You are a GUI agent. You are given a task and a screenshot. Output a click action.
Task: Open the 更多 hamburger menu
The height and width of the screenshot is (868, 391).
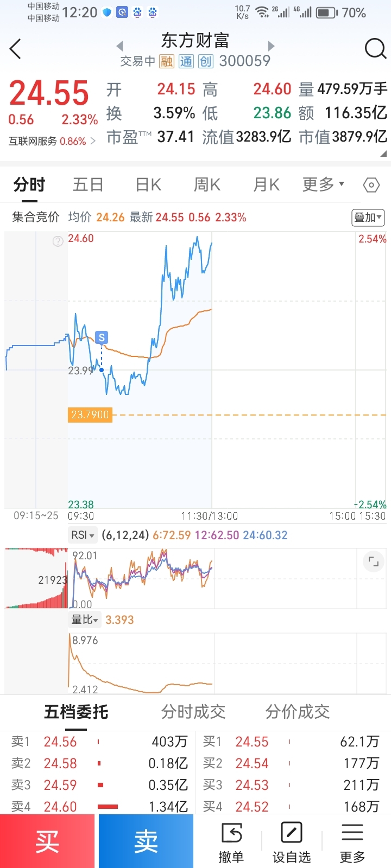[x=352, y=842]
